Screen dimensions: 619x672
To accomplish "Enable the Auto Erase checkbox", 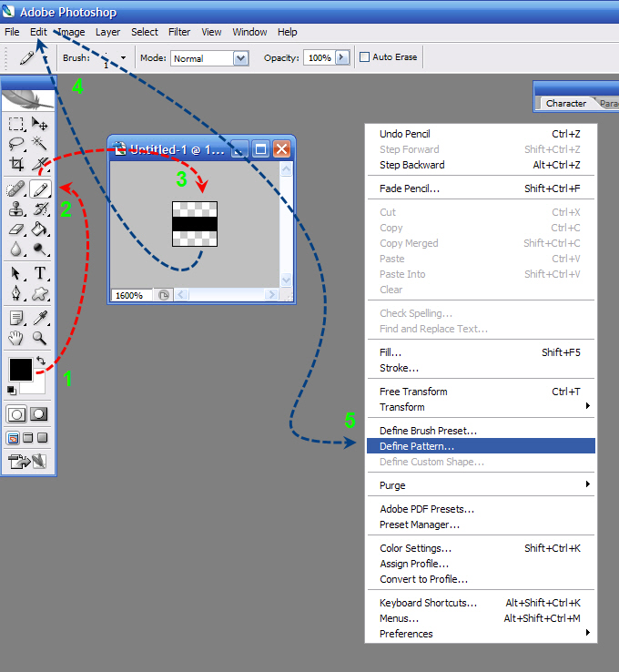I will pyautogui.click(x=365, y=57).
